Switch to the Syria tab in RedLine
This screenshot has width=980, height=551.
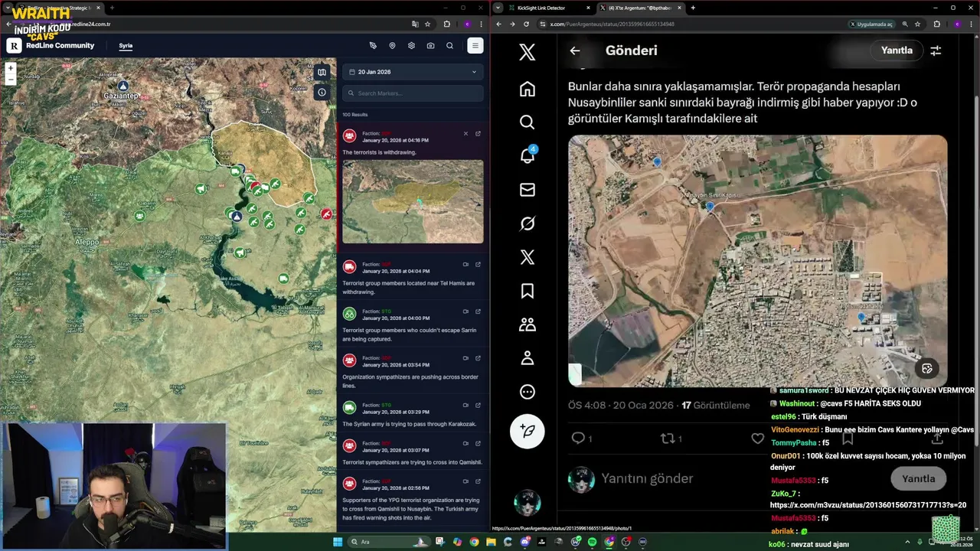click(x=126, y=46)
